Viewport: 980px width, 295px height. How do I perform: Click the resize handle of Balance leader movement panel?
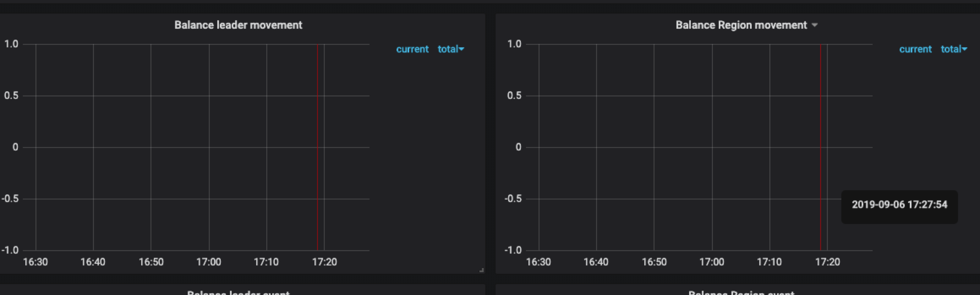[482, 270]
